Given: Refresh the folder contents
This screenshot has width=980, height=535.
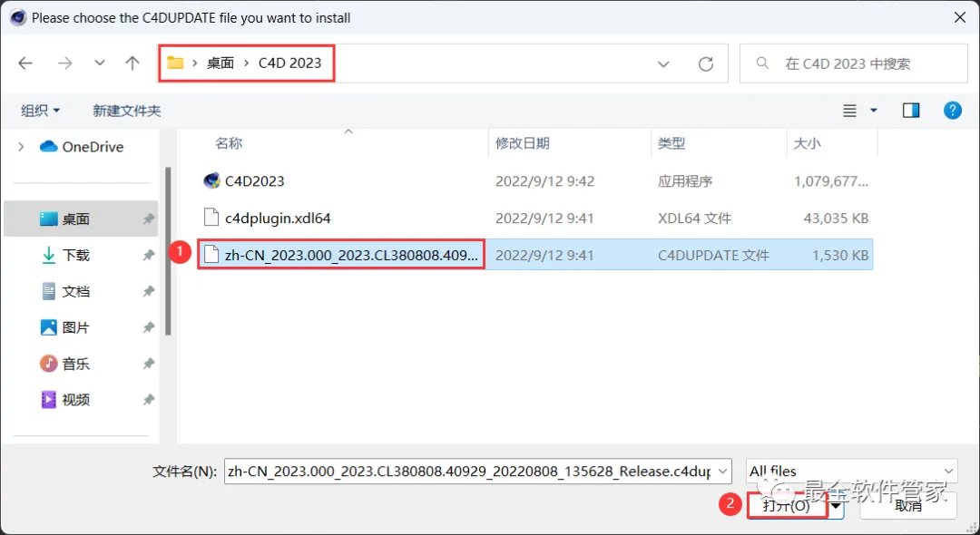Looking at the screenshot, I should coord(706,63).
